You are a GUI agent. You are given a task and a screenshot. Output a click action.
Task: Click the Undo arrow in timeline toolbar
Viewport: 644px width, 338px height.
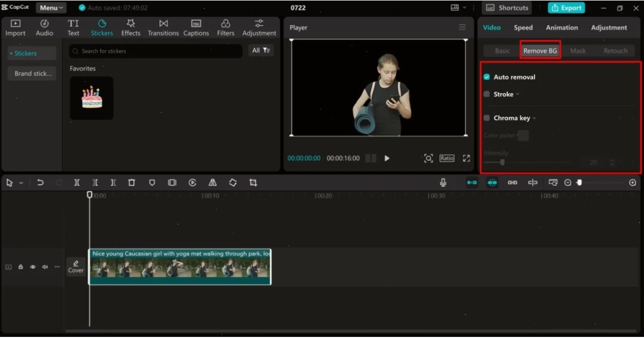coord(40,183)
